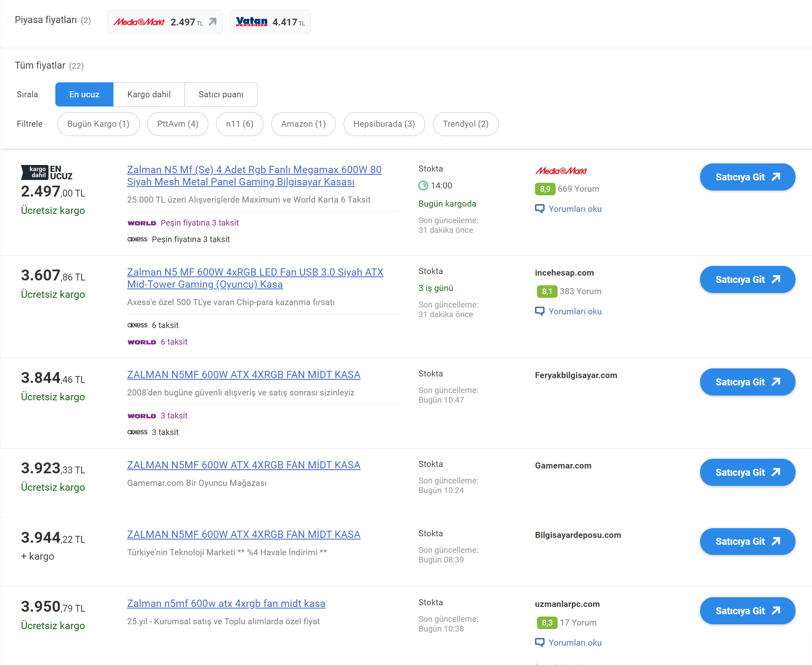Image resolution: width=812 pixels, height=665 pixels.
Task: Read incehesap.com reviews via Yorumları oku
Action: (x=575, y=311)
